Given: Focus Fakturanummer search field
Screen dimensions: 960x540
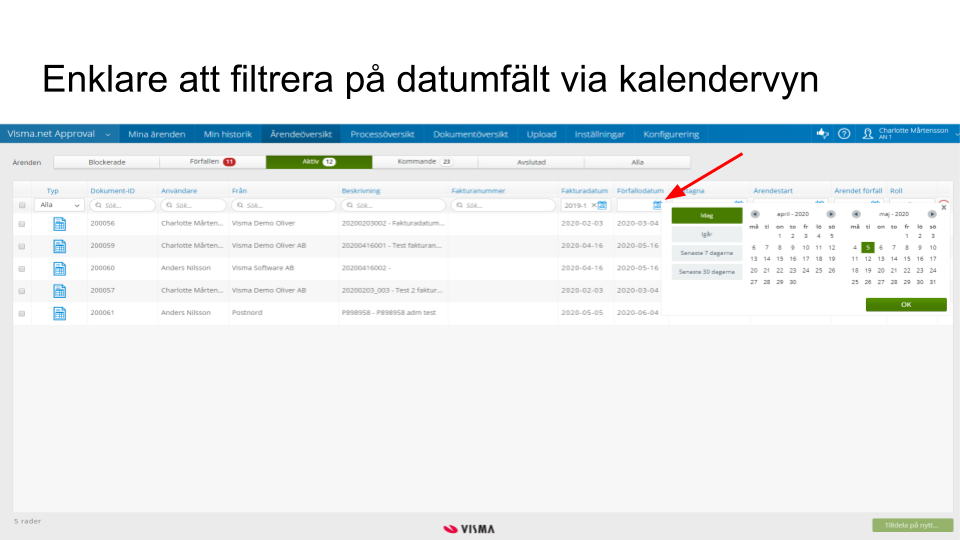Looking at the screenshot, I should (x=503, y=205).
